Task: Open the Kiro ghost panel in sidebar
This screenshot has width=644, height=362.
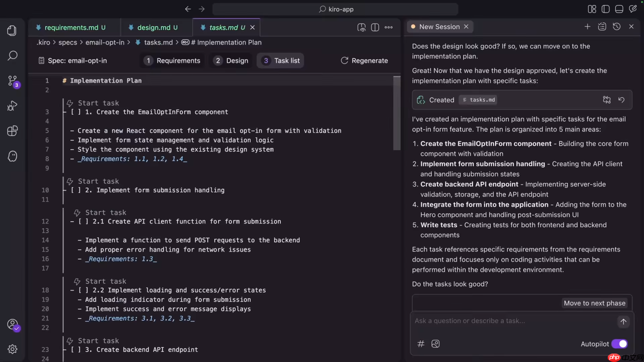Action: coord(12,156)
